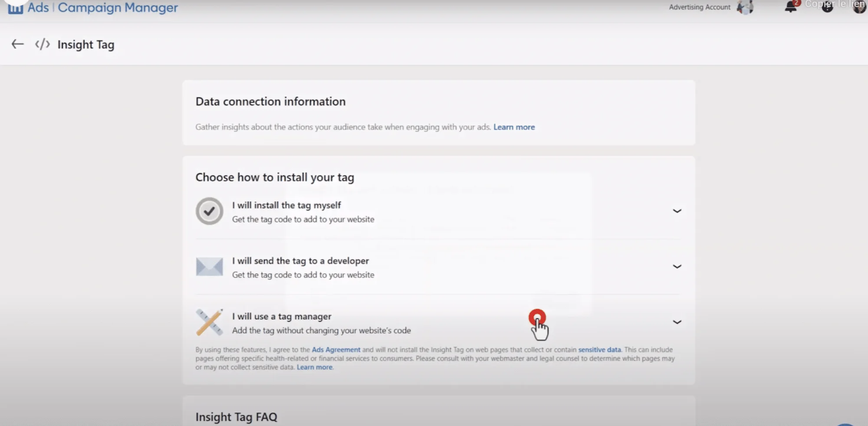The height and width of the screenshot is (426, 868).
Task: Select "I will use a tag manager" text
Action: tap(282, 316)
